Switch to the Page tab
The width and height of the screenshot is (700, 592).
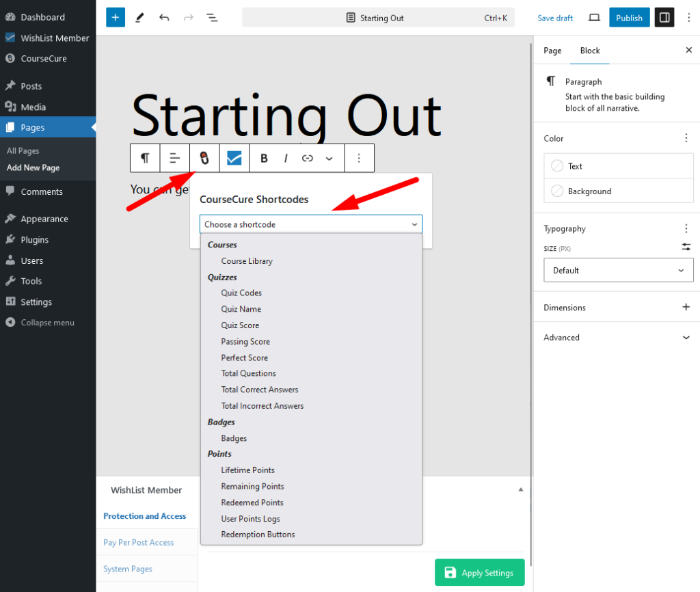coord(552,51)
